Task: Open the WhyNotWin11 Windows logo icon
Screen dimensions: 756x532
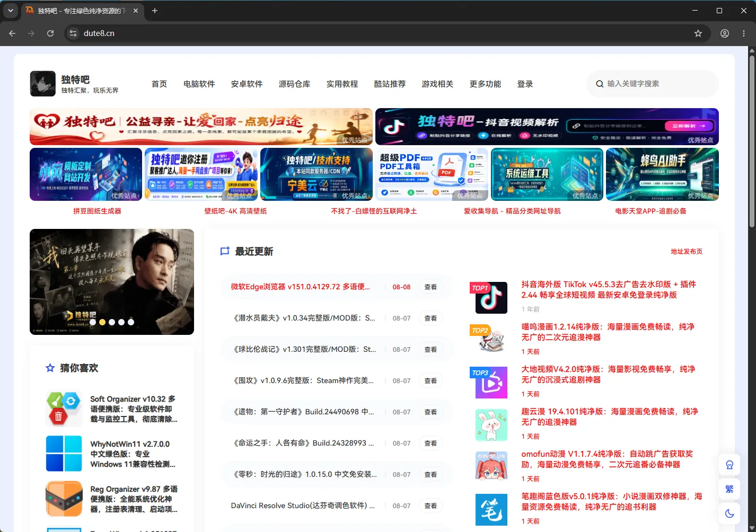Action: pyautogui.click(x=64, y=454)
